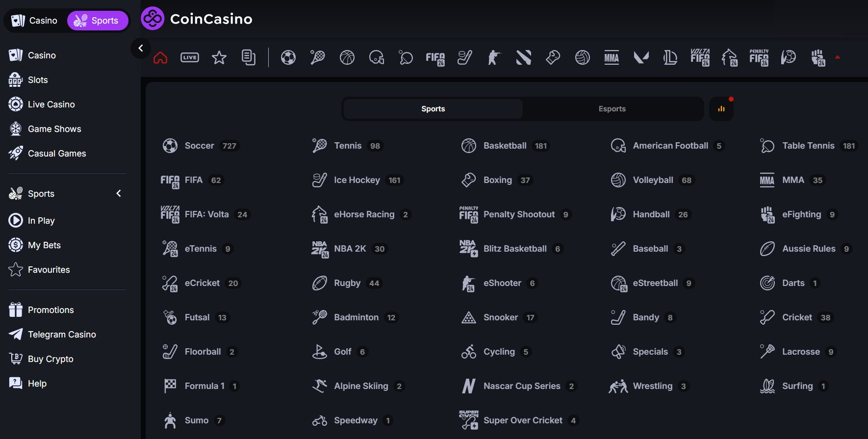
Task: Click the home icon in sports toolbar
Action: click(x=160, y=58)
